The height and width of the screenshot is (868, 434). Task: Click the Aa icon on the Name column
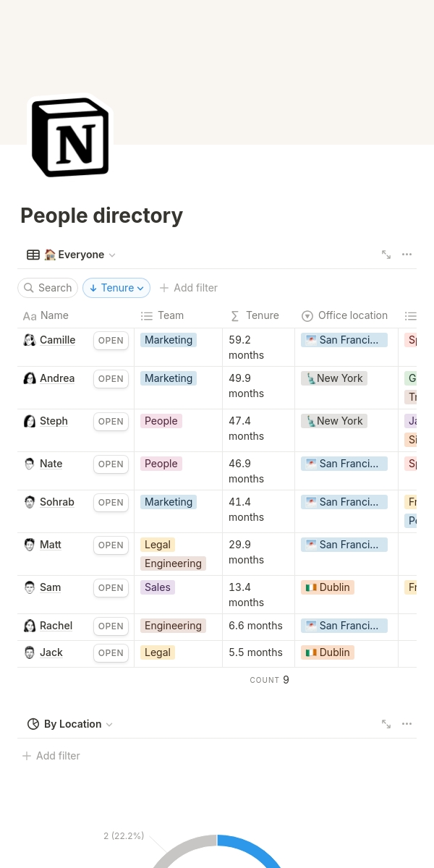(30, 316)
